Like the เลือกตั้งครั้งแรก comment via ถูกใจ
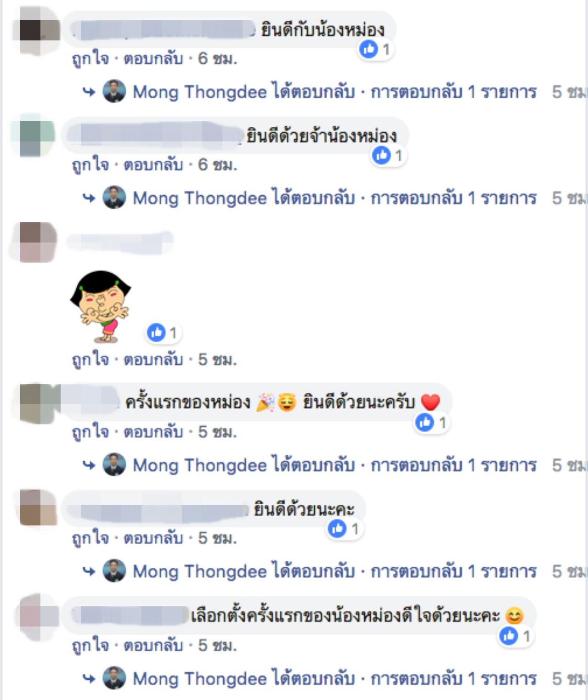The width and height of the screenshot is (588, 700). [90, 646]
